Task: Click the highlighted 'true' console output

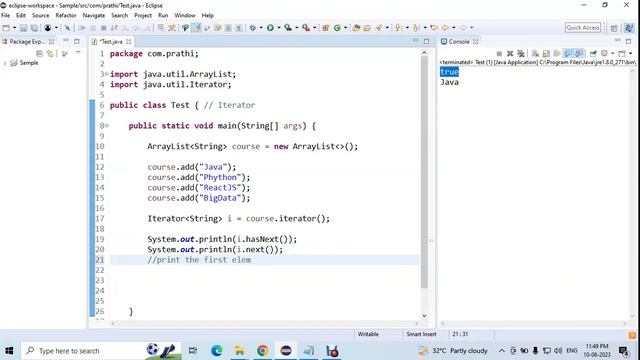Action: [449, 72]
